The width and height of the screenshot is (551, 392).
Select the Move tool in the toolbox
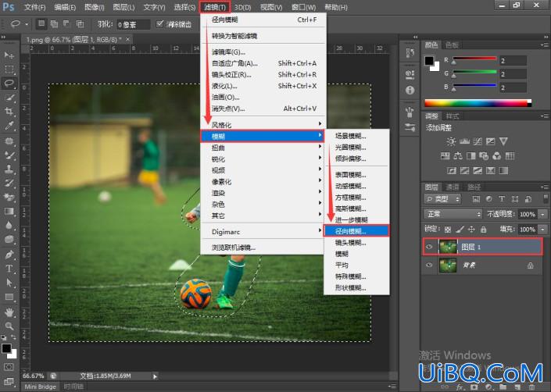[x=9, y=55]
